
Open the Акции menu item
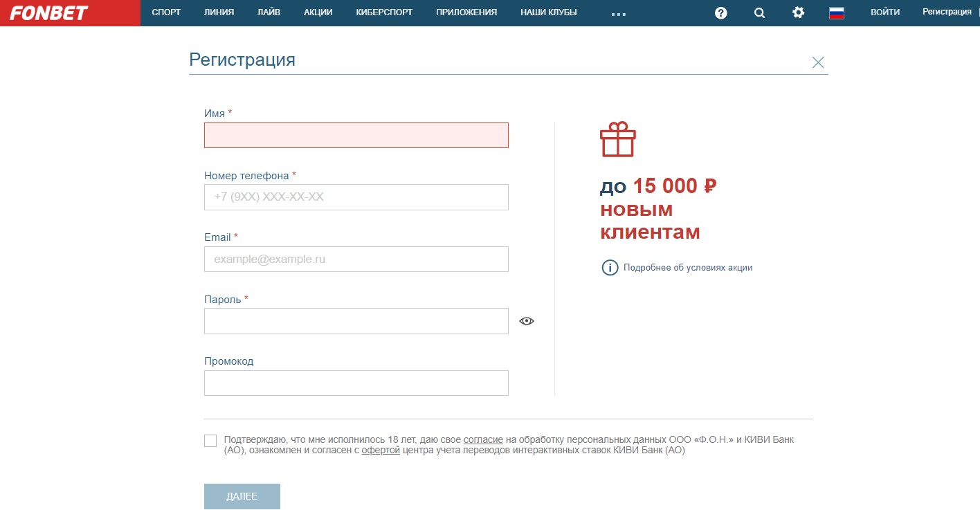[x=318, y=12]
